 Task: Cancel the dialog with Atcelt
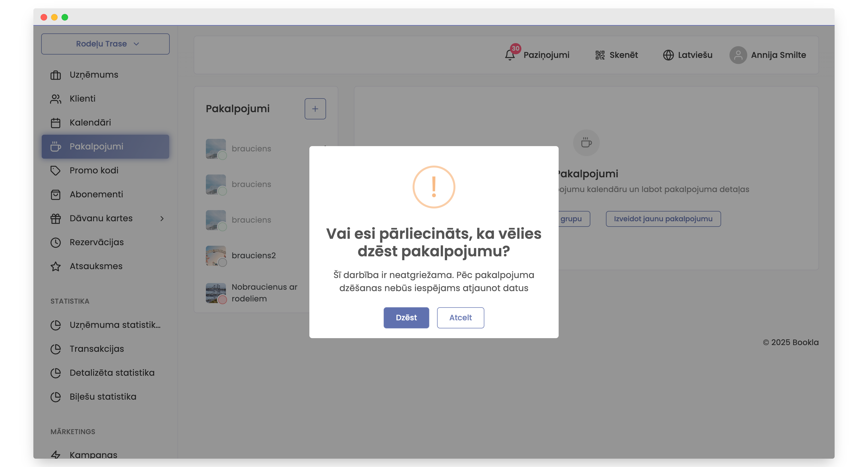(x=460, y=318)
